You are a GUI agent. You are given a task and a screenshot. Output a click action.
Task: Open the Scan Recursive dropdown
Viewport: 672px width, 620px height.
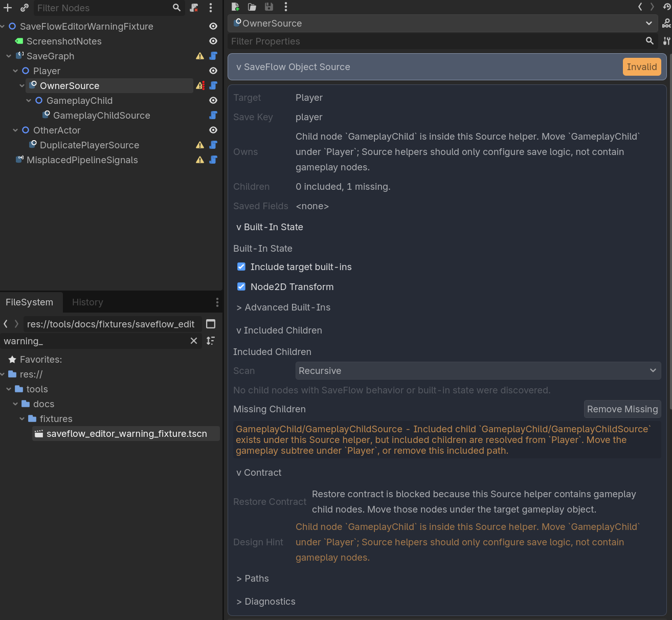pyautogui.click(x=478, y=370)
